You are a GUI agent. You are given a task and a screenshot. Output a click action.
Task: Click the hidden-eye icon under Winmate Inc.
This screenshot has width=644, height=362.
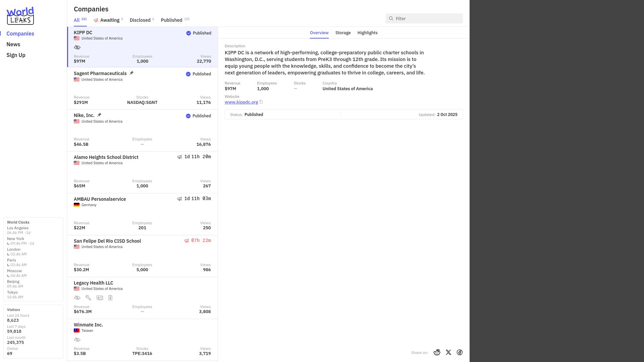77,340
